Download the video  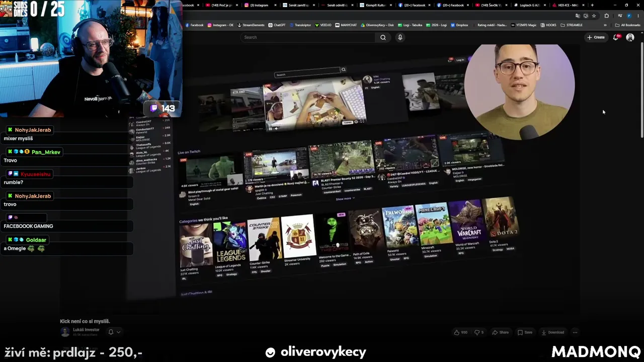pyautogui.click(x=552, y=332)
